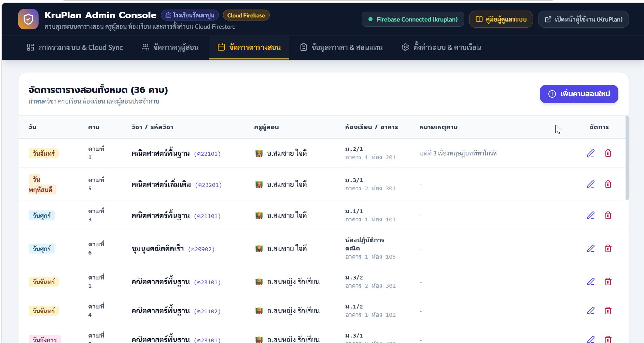Image resolution: width=644 pixels, height=343 pixels.
Task: Click the โรงเรียนวัดเตาปูน school badge
Action: coord(190,15)
